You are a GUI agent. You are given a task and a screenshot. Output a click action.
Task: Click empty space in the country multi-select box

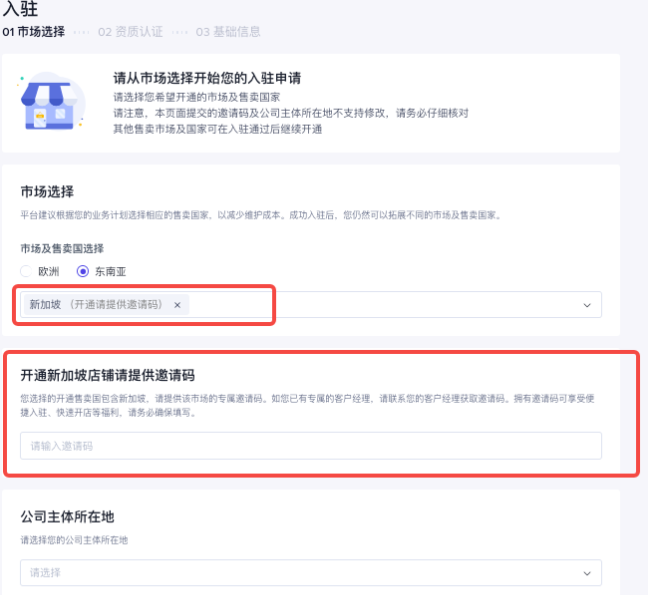pyautogui.click(x=400, y=305)
